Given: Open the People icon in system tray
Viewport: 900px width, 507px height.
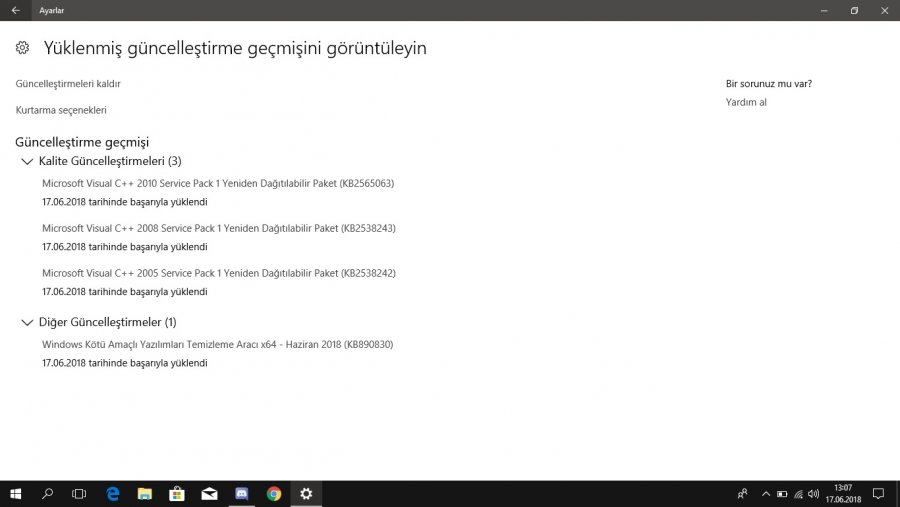Looking at the screenshot, I should (743, 494).
